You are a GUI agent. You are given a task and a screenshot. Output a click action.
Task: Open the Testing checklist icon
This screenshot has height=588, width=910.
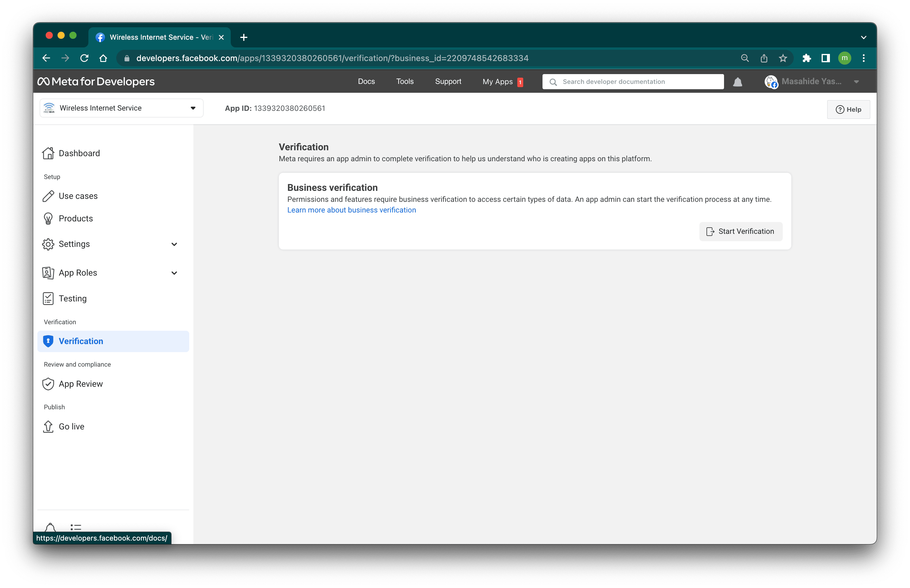pyautogui.click(x=48, y=298)
